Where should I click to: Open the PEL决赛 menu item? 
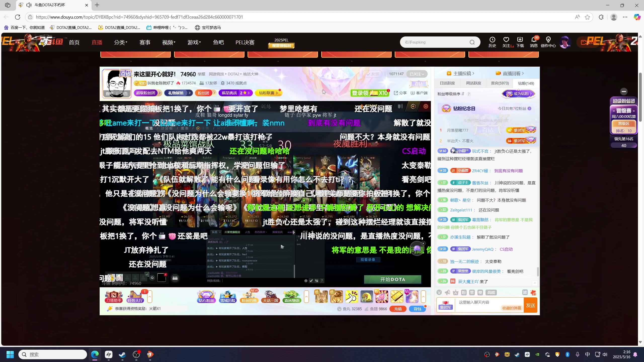pyautogui.click(x=245, y=42)
